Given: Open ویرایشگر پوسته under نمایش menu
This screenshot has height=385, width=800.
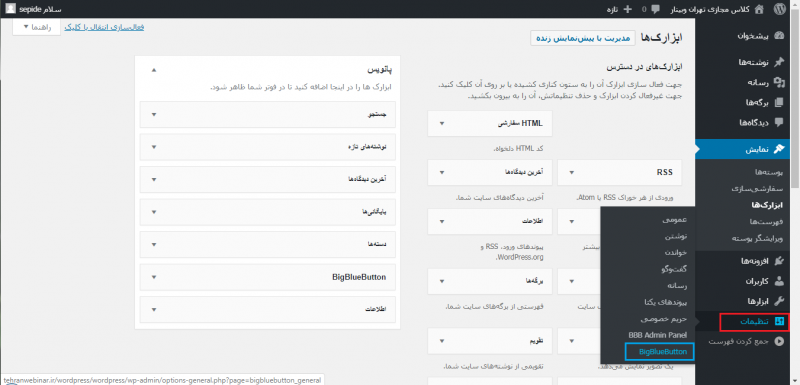Looking at the screenshot, I should pos(758,238).
